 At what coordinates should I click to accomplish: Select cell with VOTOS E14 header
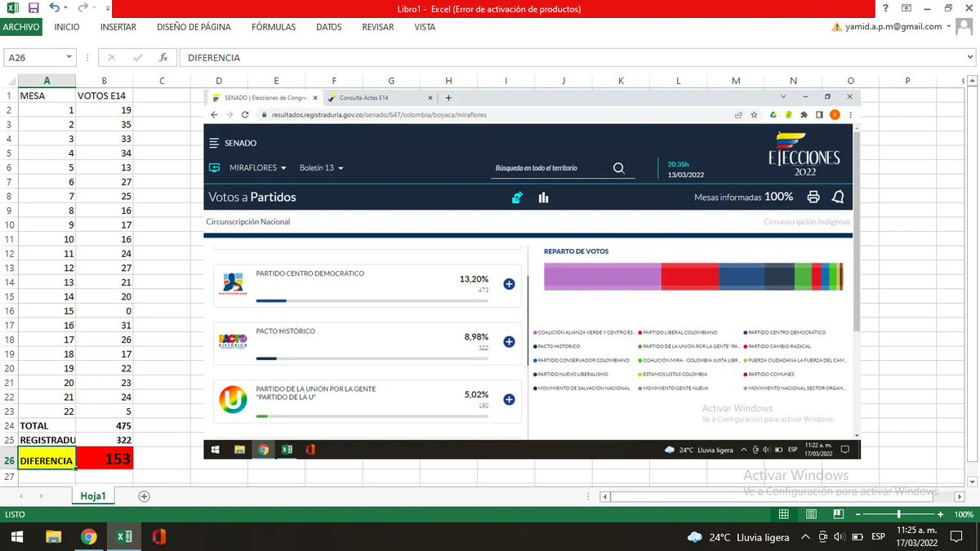click(105, 96)
